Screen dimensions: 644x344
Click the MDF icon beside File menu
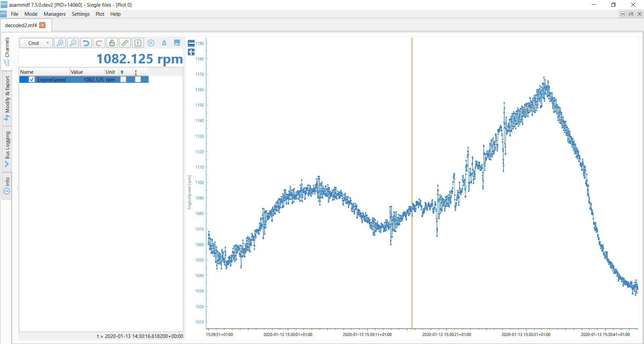4,14
